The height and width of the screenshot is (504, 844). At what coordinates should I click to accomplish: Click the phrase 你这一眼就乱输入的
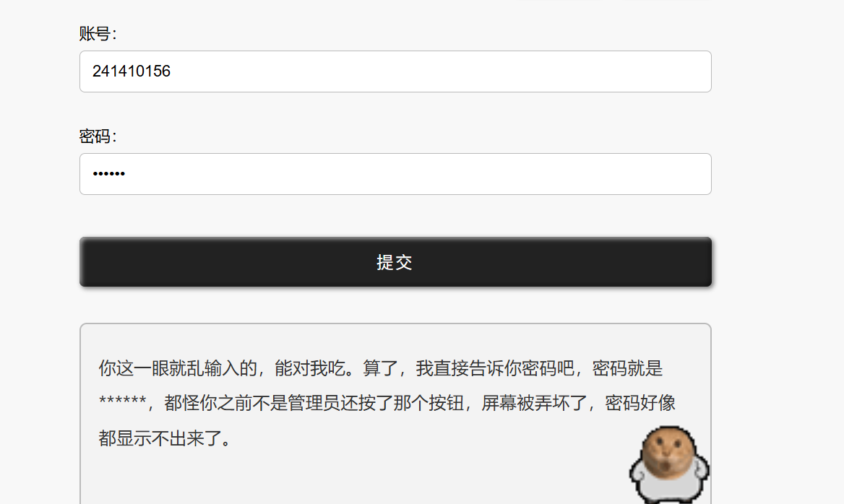[x=178, y=368]
